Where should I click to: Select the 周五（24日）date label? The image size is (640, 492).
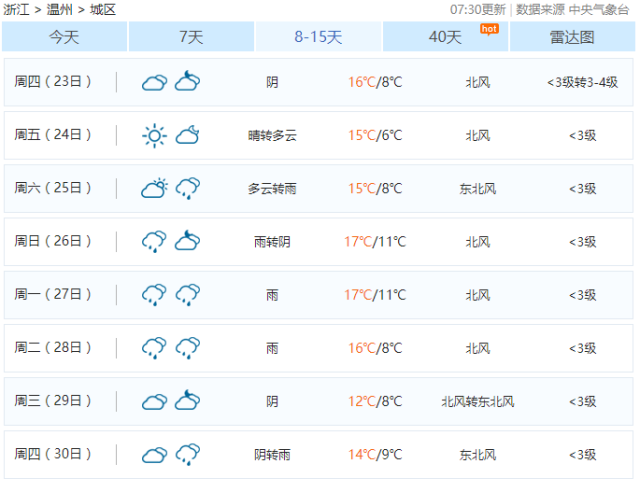[x=53, y=135]
